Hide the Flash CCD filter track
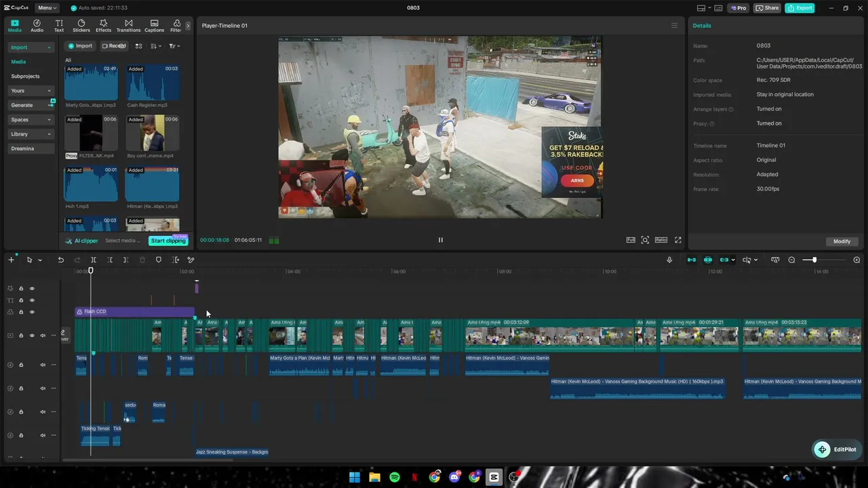The height and width of the screenshot is (488, 868). pos(32,312)
